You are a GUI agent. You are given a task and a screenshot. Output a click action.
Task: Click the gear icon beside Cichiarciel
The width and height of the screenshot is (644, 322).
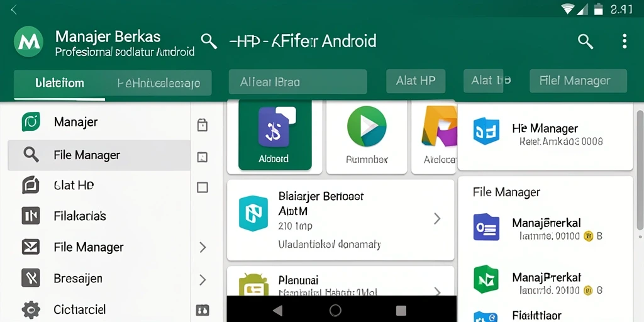31,309
